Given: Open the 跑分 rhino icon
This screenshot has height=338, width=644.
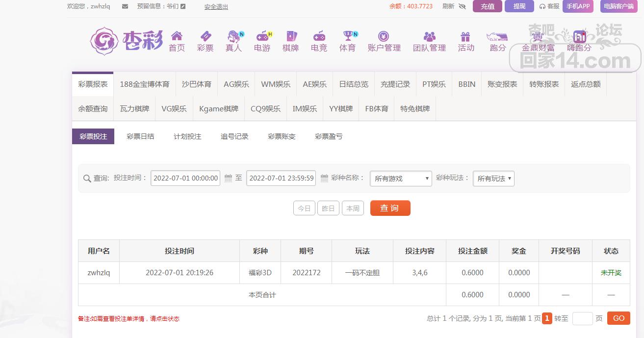Looking at the screenshot, I should (x=497, y=37).
